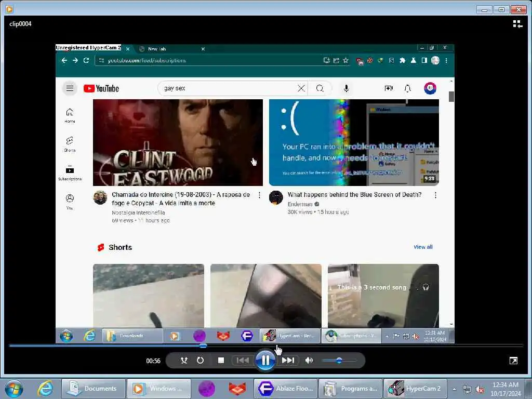The width and height of the screenshot is (532, 399).
Task: Open title 'What happens behind the Blue Screen'
Action: pyautogui.click(x=354, y=194)
